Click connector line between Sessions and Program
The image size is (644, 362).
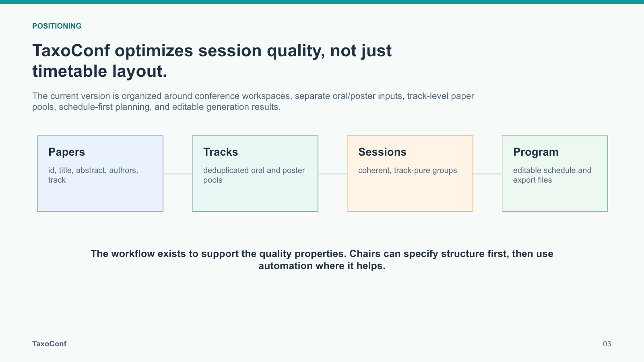click(487, 173)
